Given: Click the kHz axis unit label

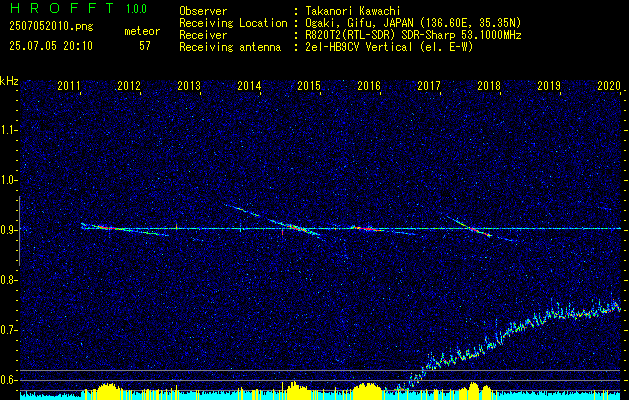Looking at the screenshot, I should click(9, 81).
